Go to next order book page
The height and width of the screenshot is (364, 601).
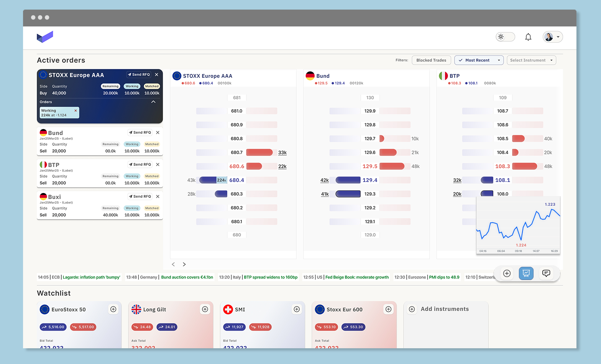[184, 264]
